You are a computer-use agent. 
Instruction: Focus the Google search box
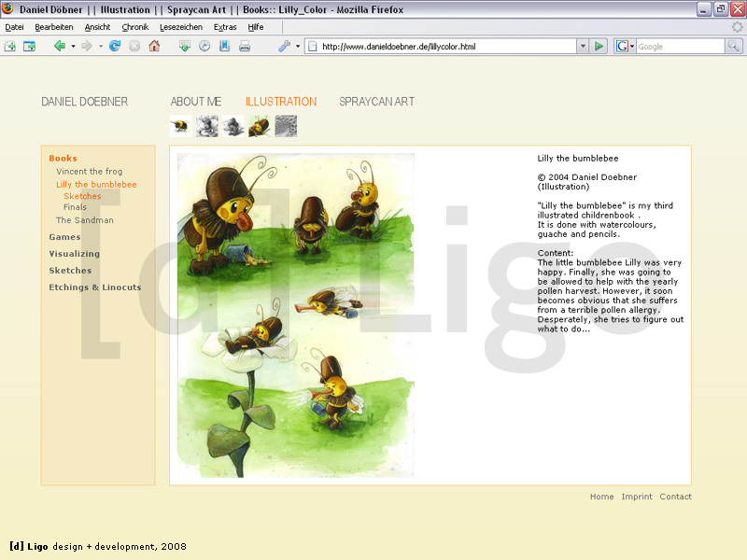coord(681,46)
